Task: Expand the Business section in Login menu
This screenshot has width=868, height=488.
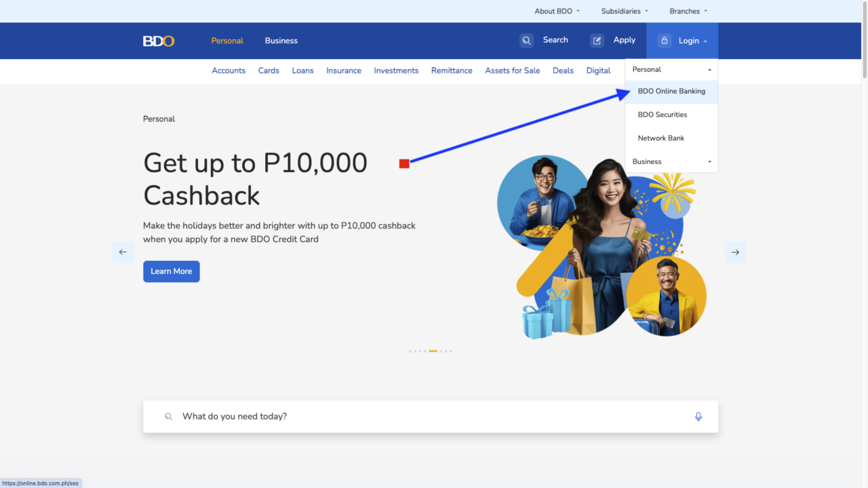Action: tap(671, 161)
